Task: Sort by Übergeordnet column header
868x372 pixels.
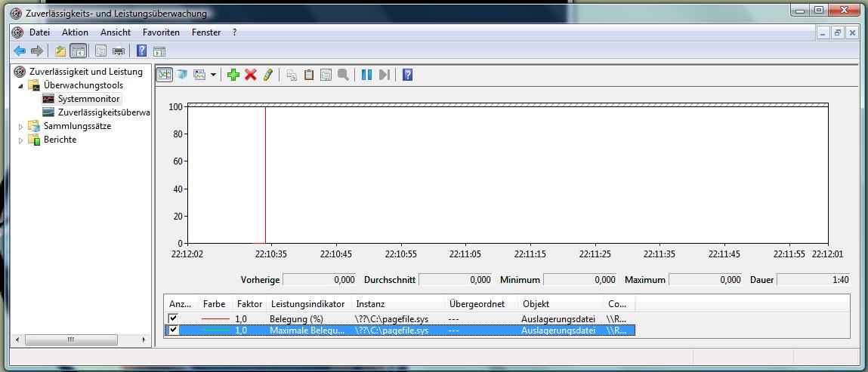Action: click(x=482, y=304)
